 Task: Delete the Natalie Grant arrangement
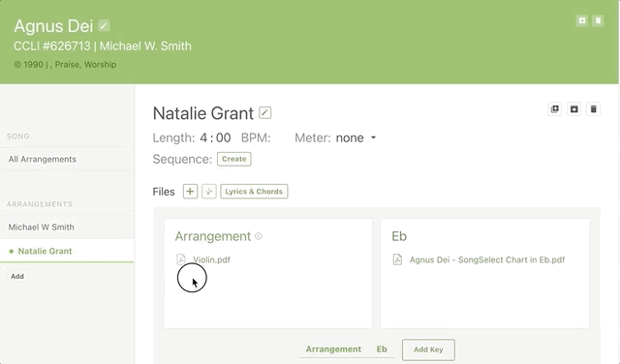593,108
